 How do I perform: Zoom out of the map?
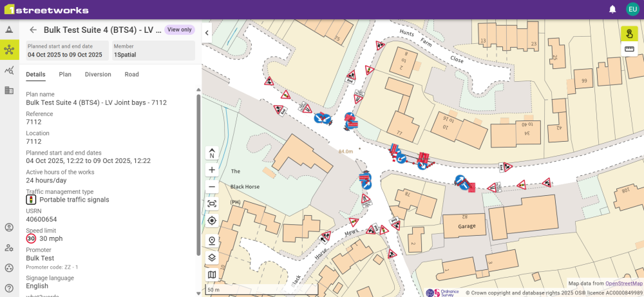pos(212,187)
